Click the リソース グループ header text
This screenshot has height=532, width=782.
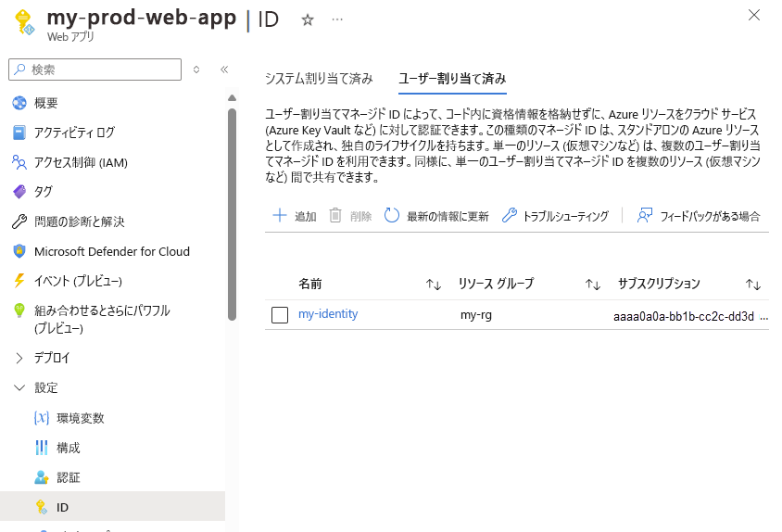497,284
